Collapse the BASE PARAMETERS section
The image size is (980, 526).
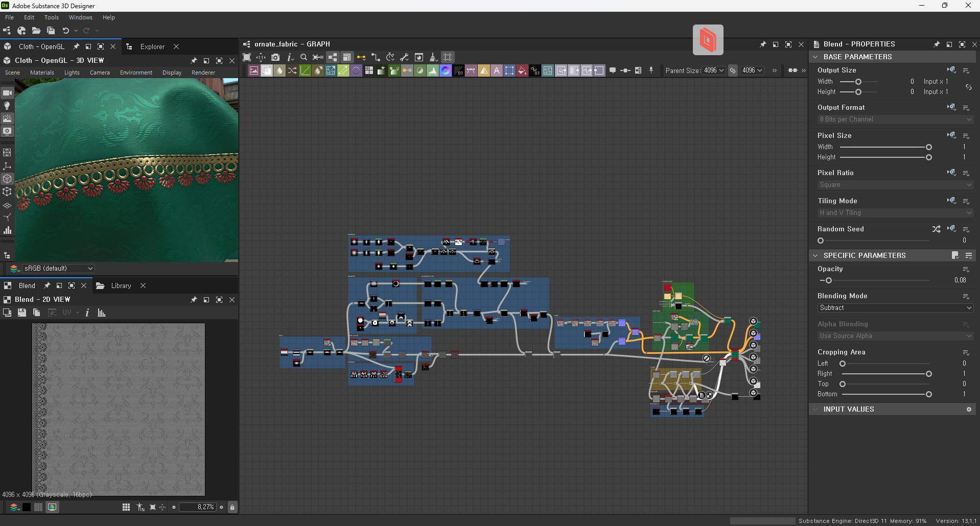[x=815, y=57]
